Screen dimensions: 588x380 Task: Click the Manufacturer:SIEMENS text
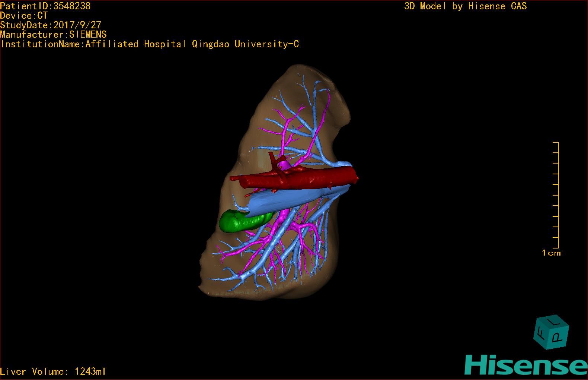click(54, 35)
